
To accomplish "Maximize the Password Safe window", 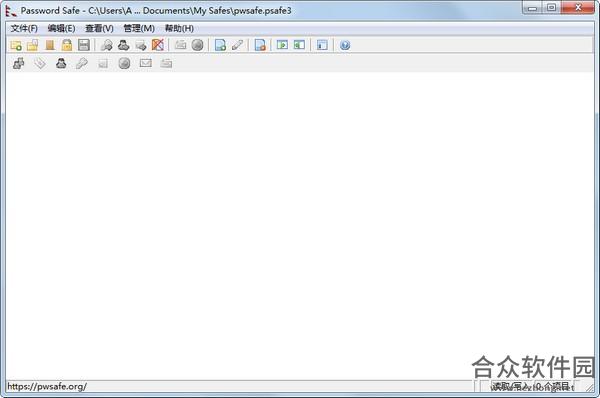I will pos(551,8).
